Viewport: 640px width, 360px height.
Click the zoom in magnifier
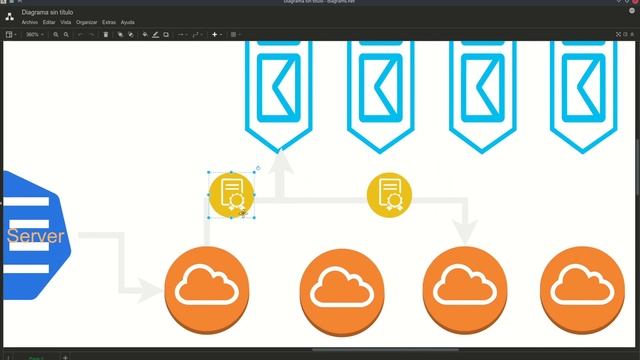[56, 35]
